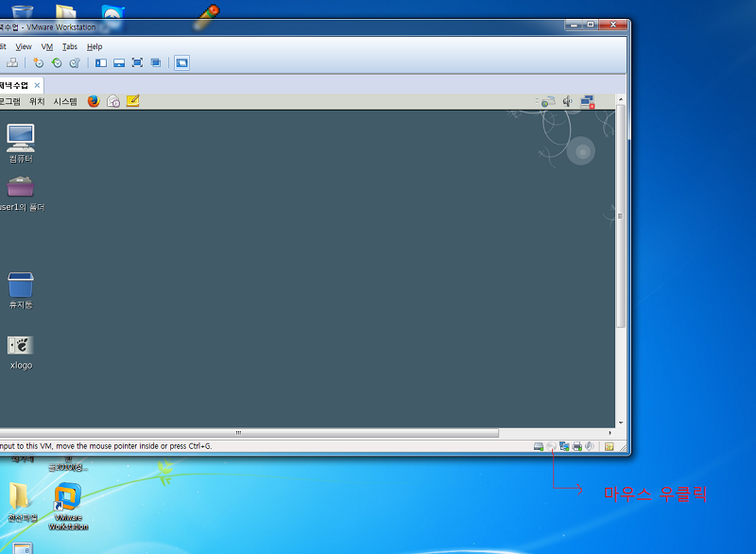Click the CD/DVD device status bar icon
This screenshot has height=554, width=756.
pyautogui.click(x=551, y=446)
